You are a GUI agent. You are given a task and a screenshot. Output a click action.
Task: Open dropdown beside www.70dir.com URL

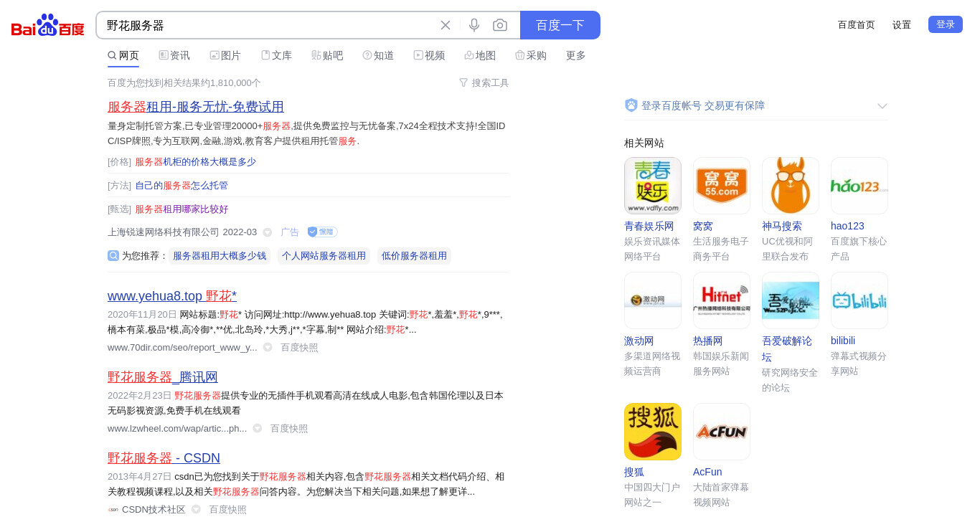pyautogui.click(x=268, y=347)
